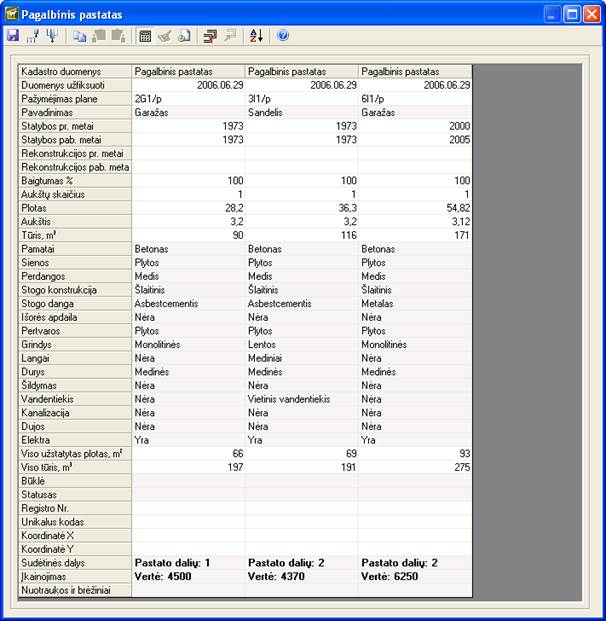Click the first grayed-out paste clipboard icon
This screenshot has height=621, width=606.
click(x=99, y=36)
